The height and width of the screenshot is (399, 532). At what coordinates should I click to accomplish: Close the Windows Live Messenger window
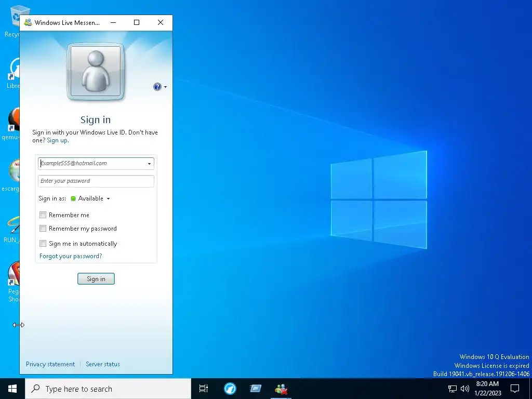pyautogui.click(x=161, y=22)
